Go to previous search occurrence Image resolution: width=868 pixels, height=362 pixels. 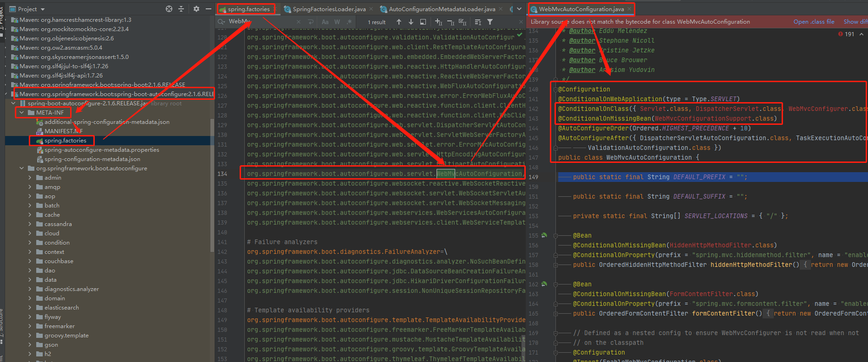point(399,22)
